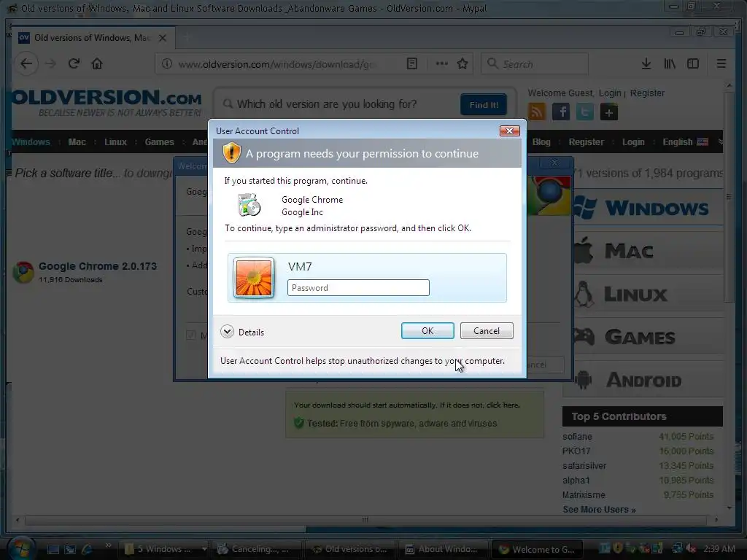Open the Games nav menu item
747x560 pixels.
pyautogui.click(x=159, y=142)
